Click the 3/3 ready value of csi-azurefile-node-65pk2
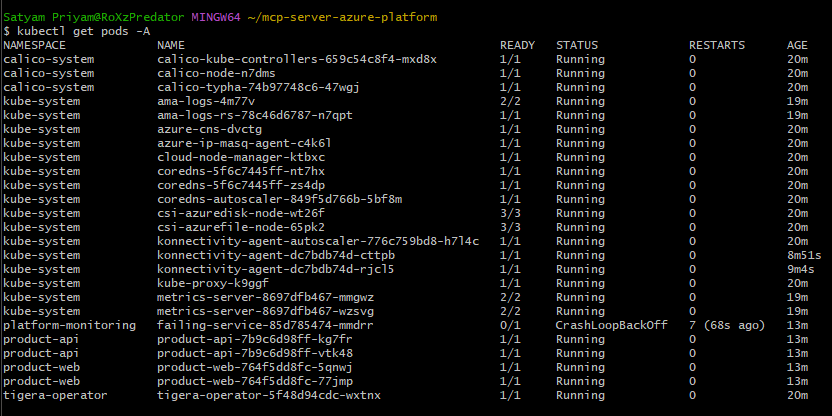Image resolution: width=832 pixels, height=416 pixels. pyautogui.click(x=510, y=227)
